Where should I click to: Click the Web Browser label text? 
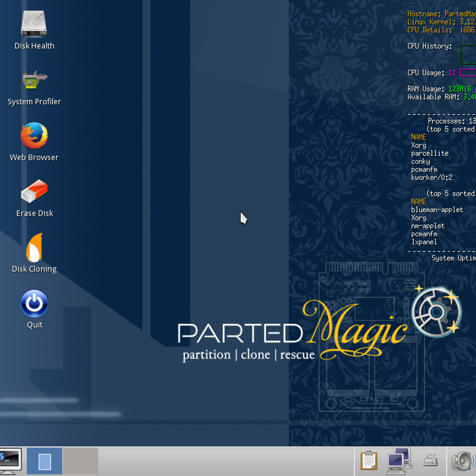point(34,157)
